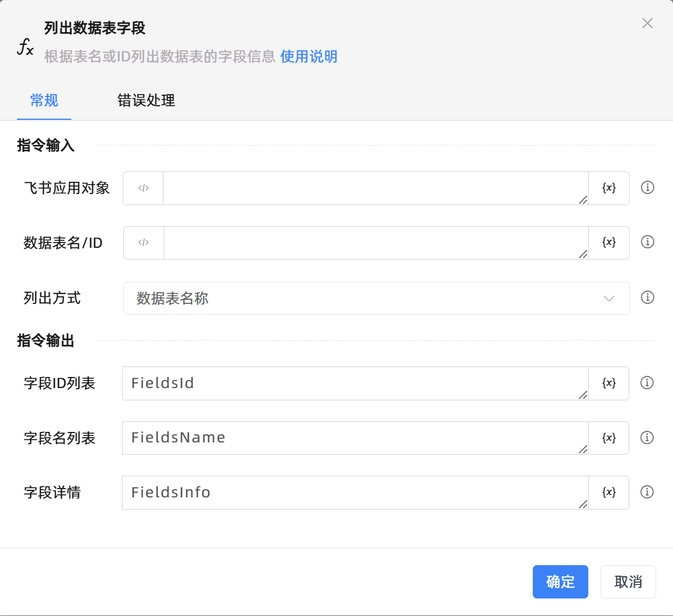Screen dimensions: 673x616
Task: Show info tooltip for 字段名列表
Action: pyautogui.click(x=647, y=437)
